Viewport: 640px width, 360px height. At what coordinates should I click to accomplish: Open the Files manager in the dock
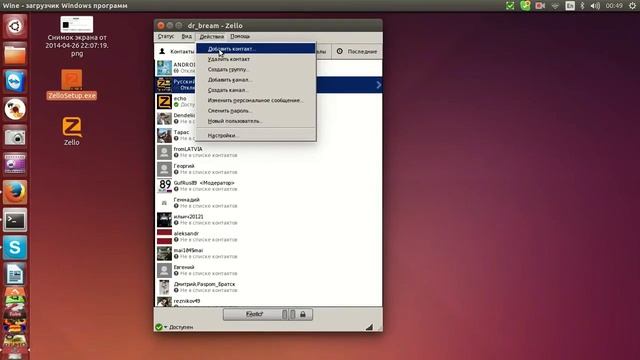click(15, 54)
